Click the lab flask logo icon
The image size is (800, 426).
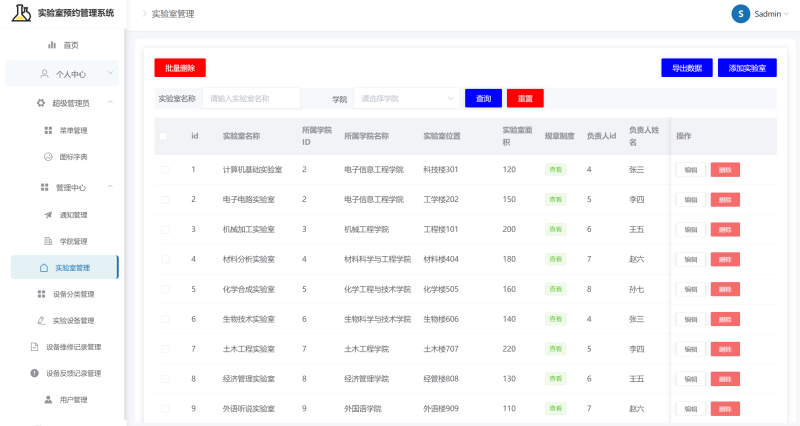click(21, 13)
